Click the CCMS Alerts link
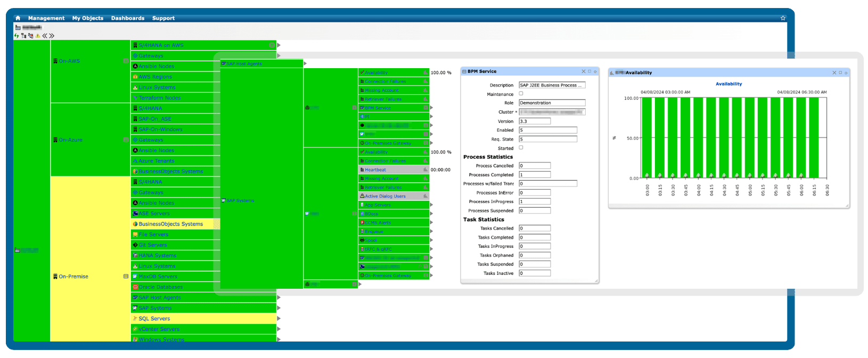This screenshot has height=358, width=868. coord(378,223)
